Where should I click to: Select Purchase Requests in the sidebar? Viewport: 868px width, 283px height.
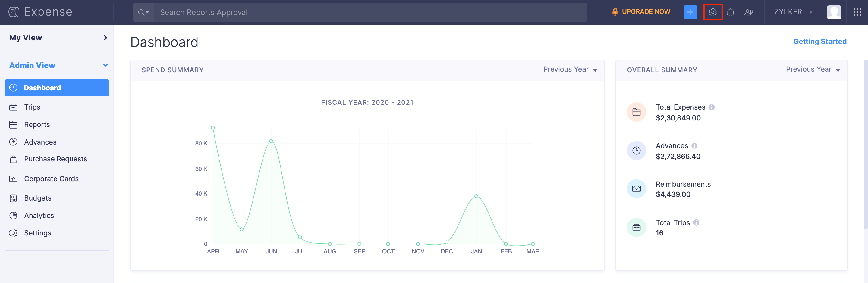pos(55,159)
